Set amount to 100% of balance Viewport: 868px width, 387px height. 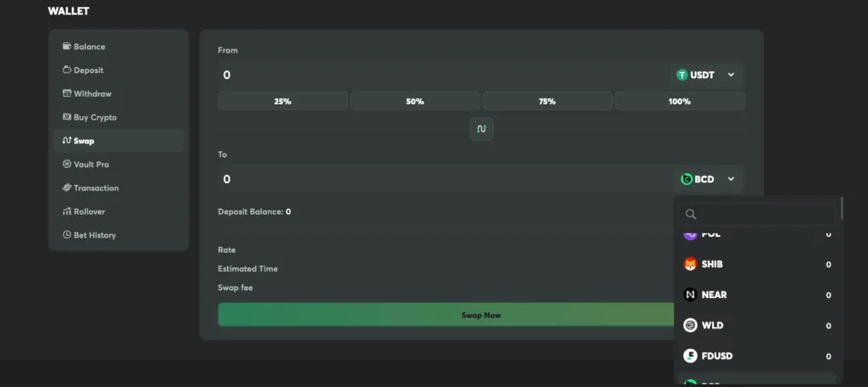pyautogui.click(x=680, y=102)
